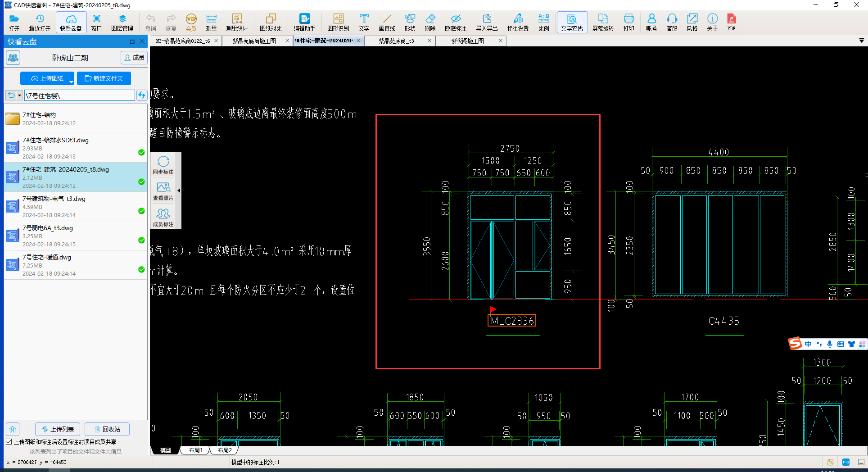This screenshot has width=868, height=472.
Task: Switch to 紫晶苑底商施工图 tab
Action: point(254,41)
